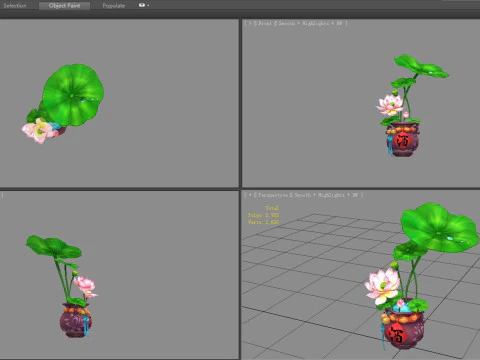The width and height of the screenshot is (480, 360).
Task: Open Perspective viewport Smooth + Highlights shading menu
Action: [x=326, y=195]
